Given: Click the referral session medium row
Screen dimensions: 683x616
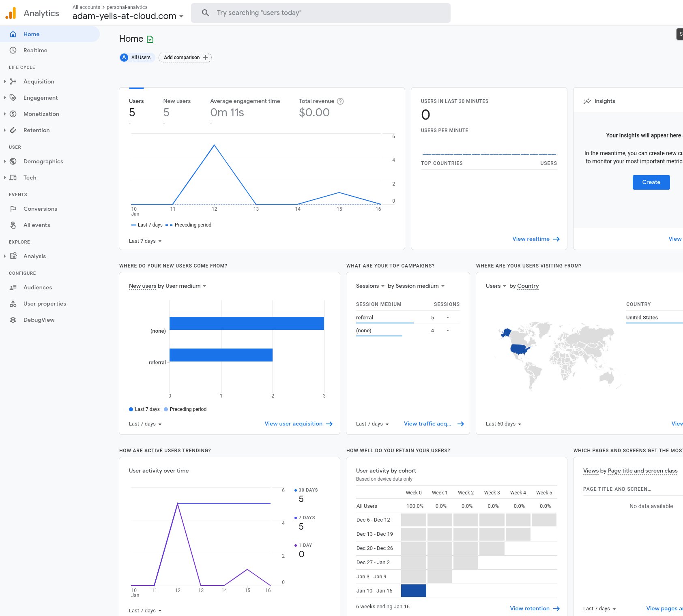Looking at the screenshot, I should pyautogui.click(x=408, y=318).
